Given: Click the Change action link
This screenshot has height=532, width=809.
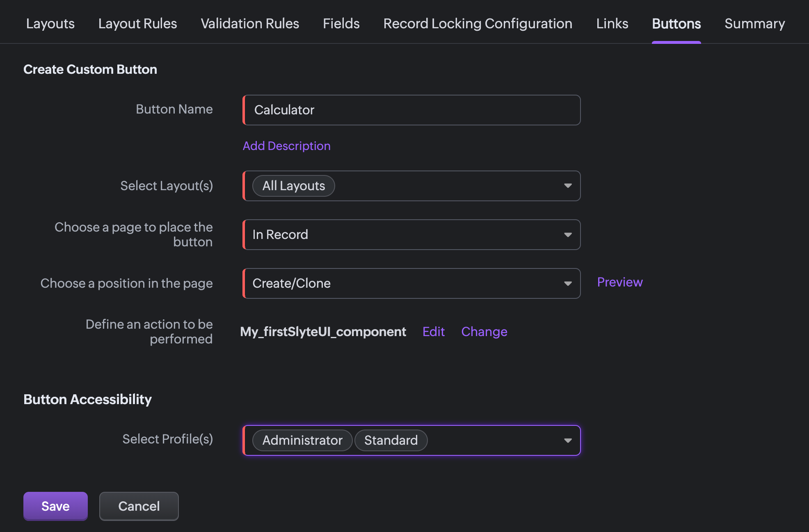Looking at the screenshot, I should click(484, 332).
